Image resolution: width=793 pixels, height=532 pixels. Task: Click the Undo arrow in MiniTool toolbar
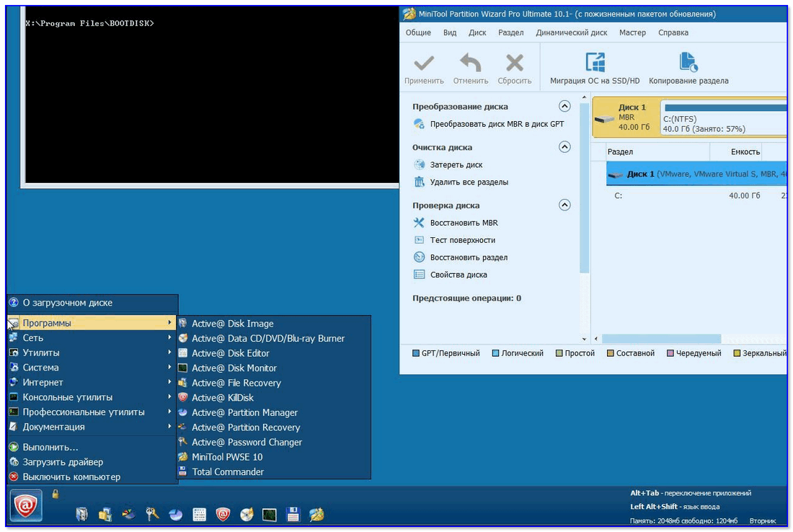(x=470, y=63)
